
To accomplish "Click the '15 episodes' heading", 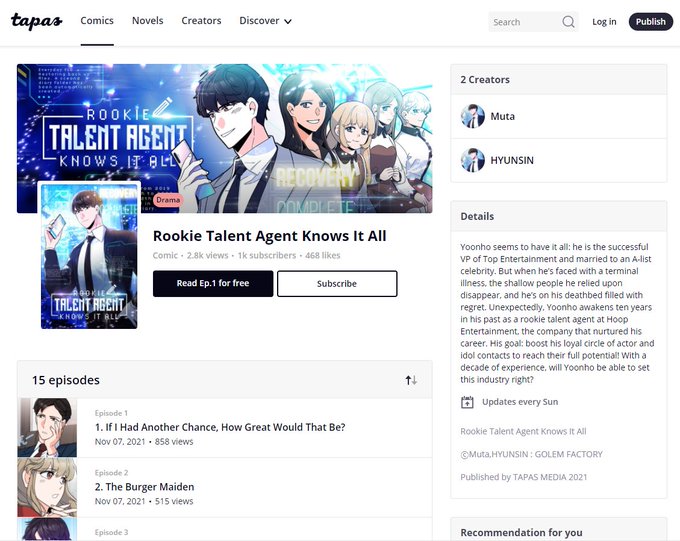I will (66, 380).
